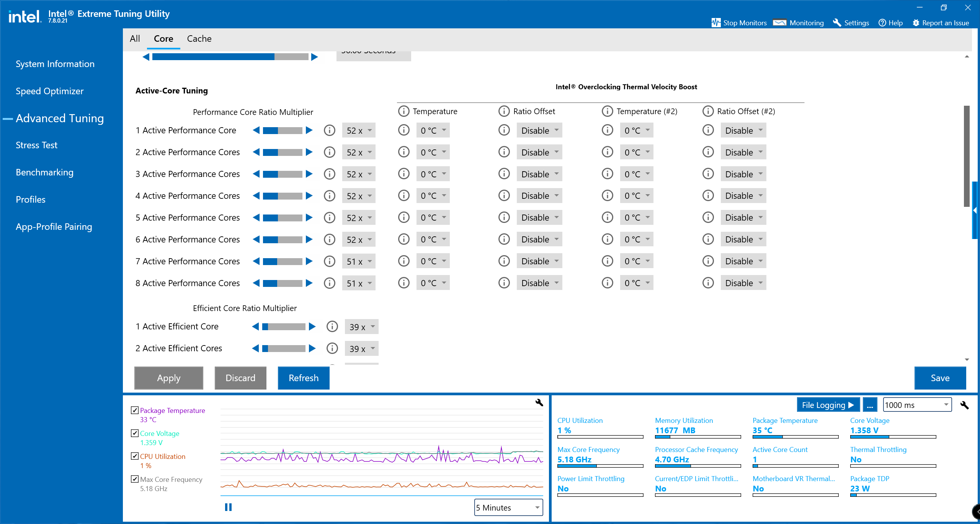Click the 4 Active Performance Cores ratio slider

pyautogui.click(x=283, y=196)
